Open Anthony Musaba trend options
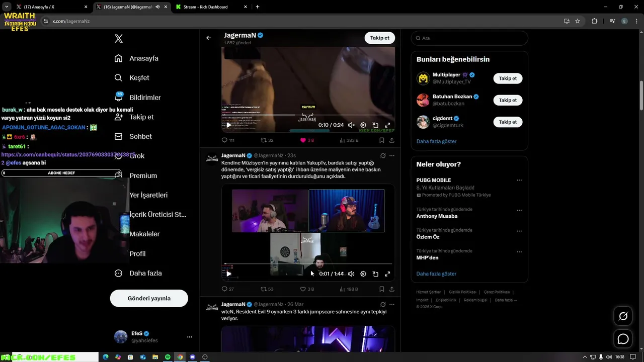The width and height of the screenshot is (644, 362). (519, 210)
